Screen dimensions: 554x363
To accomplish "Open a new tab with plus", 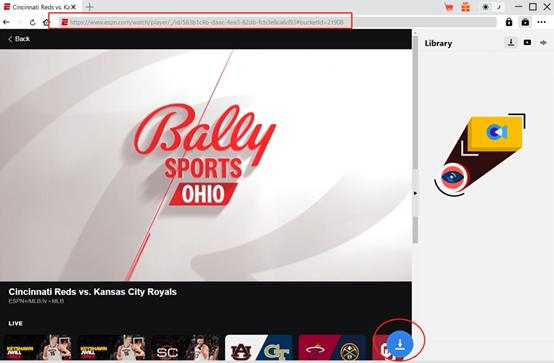I will [90, 7].
